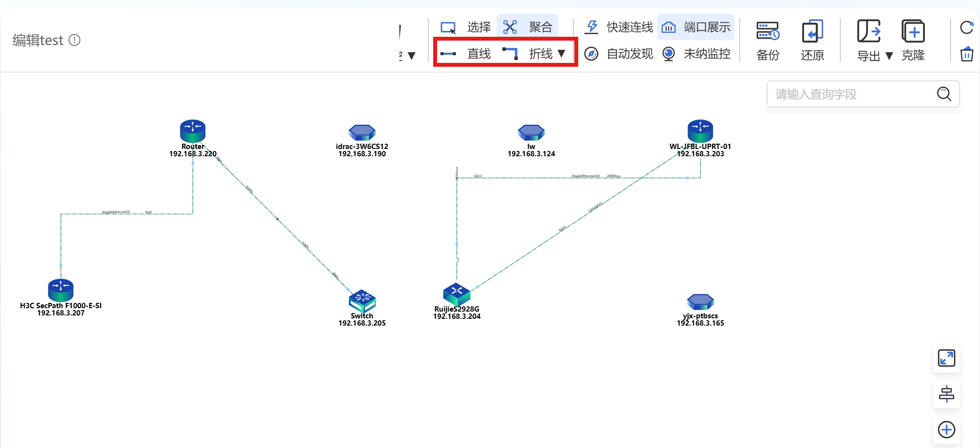Screen dimensions: 980x448
Task: Click the 200Mbps link label
Action: point(614,176)
